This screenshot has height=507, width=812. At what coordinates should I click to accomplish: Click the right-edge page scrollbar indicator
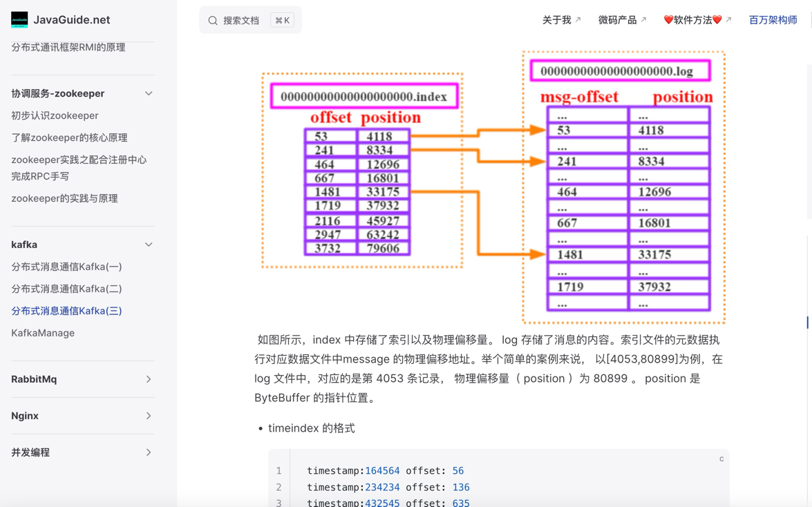807,322
